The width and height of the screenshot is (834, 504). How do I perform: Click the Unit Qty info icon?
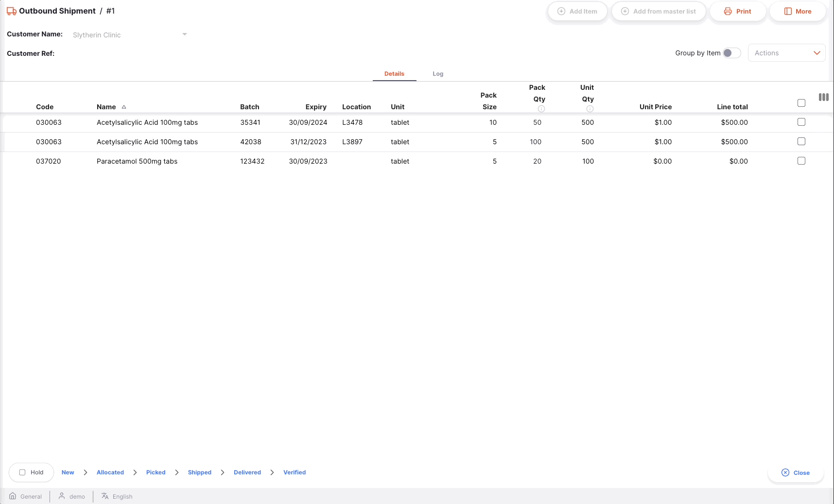[590, 109]
